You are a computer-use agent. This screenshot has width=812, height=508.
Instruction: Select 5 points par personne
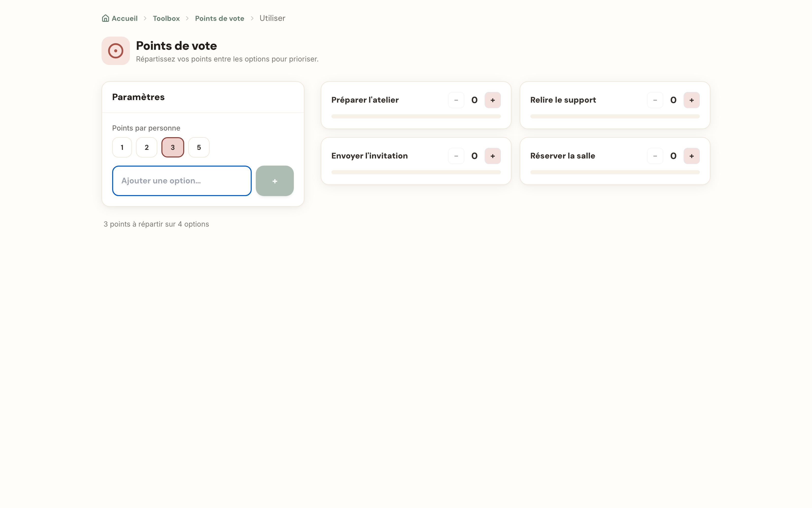point(199,147)
